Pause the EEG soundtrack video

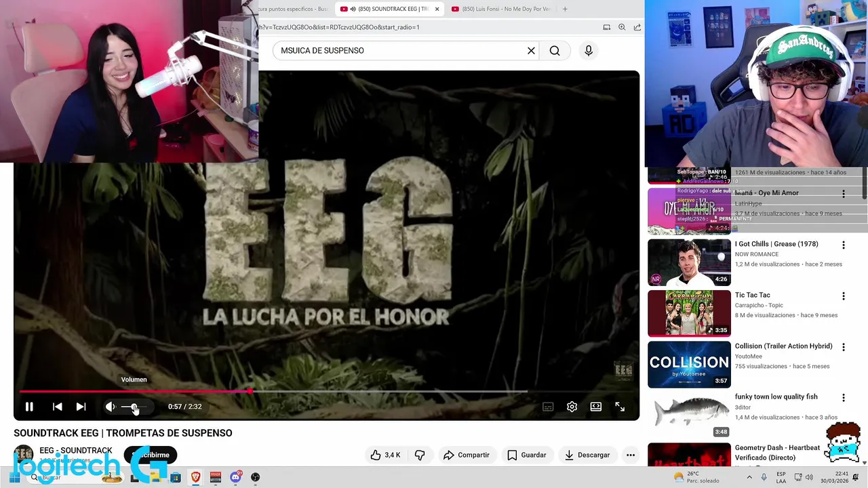click(x=29, y=407)
